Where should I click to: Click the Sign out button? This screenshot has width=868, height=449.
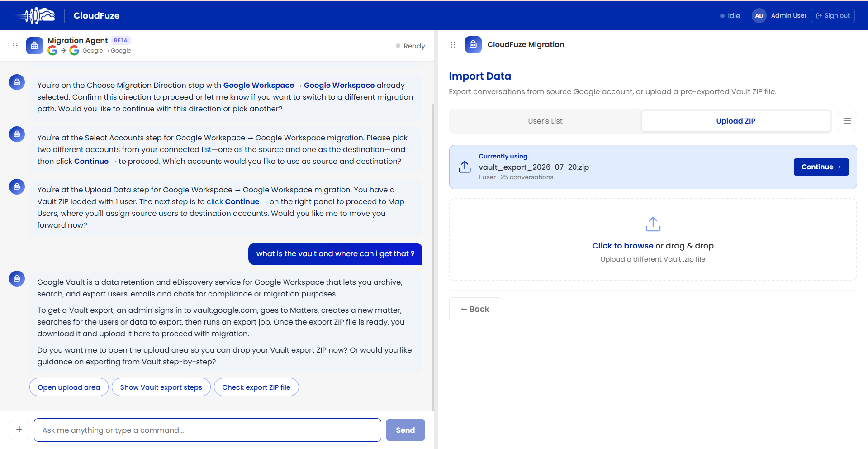tap(833, 15)
